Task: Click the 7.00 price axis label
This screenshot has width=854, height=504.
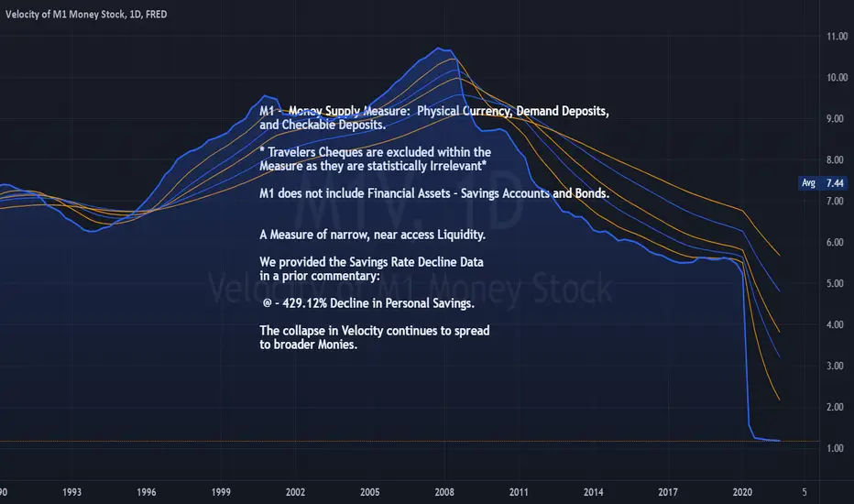Action: point(835,201)
